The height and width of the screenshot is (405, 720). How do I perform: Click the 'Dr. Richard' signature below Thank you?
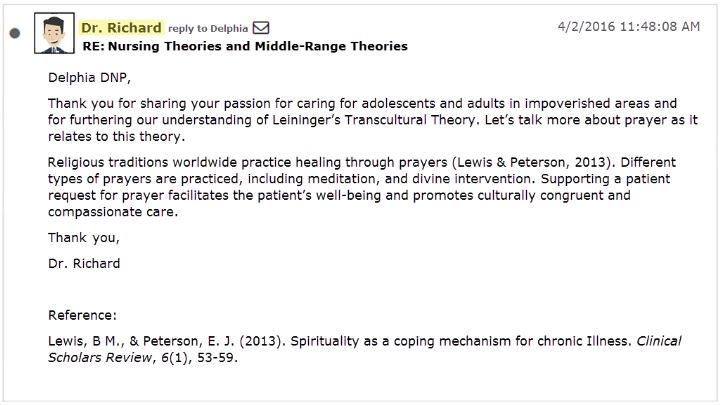point(84,264)
